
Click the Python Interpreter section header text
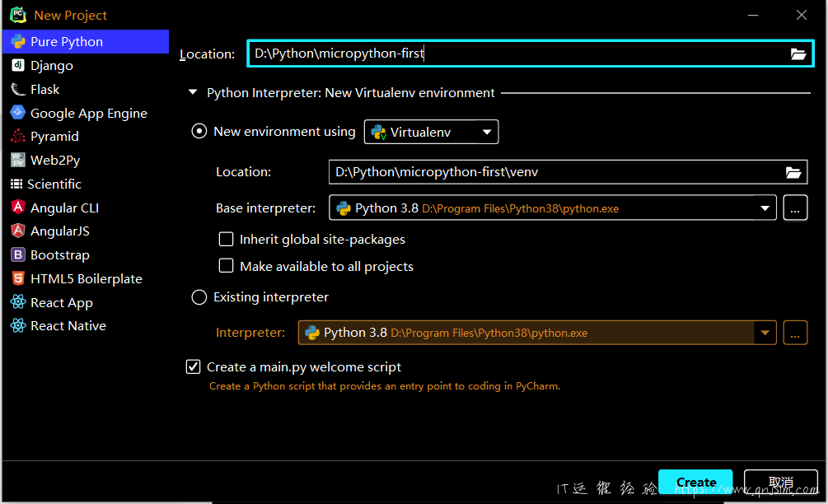point(351,93)
